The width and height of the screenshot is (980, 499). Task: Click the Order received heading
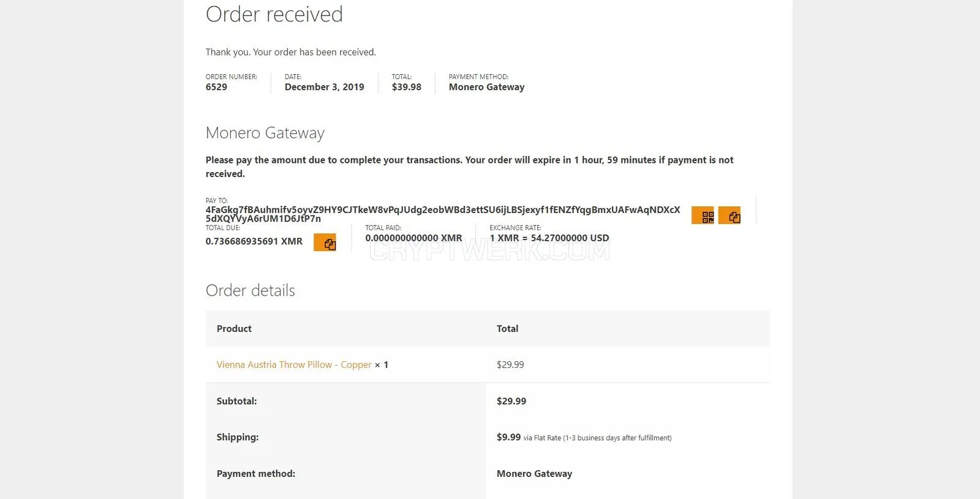coord(274,14)
